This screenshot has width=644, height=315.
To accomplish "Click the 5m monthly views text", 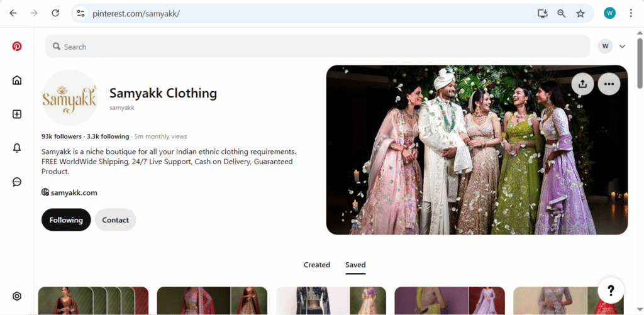I will (160, 136).
